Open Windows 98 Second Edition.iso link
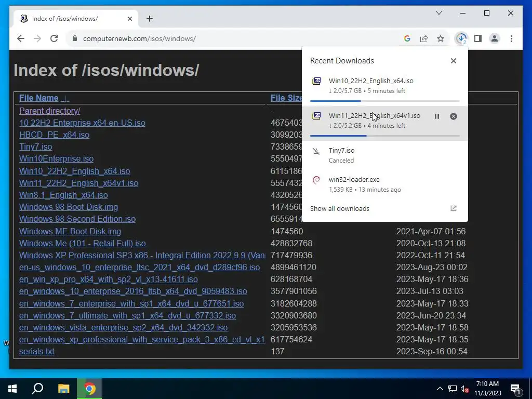Screen dimensions: 532x399 [77, 219]
